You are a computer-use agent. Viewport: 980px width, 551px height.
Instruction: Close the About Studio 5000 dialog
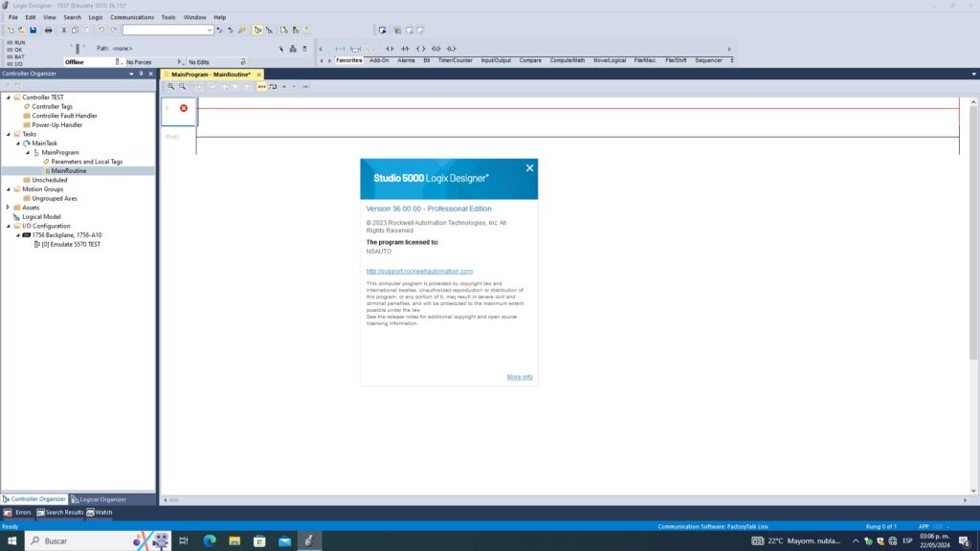[x=529, y=168]
